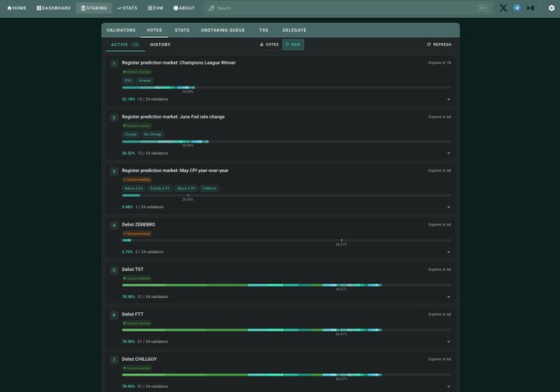The height and width of the screenshot is (392, 560).
Task: Switch to the History sub-tab
Action: point(161,44)
